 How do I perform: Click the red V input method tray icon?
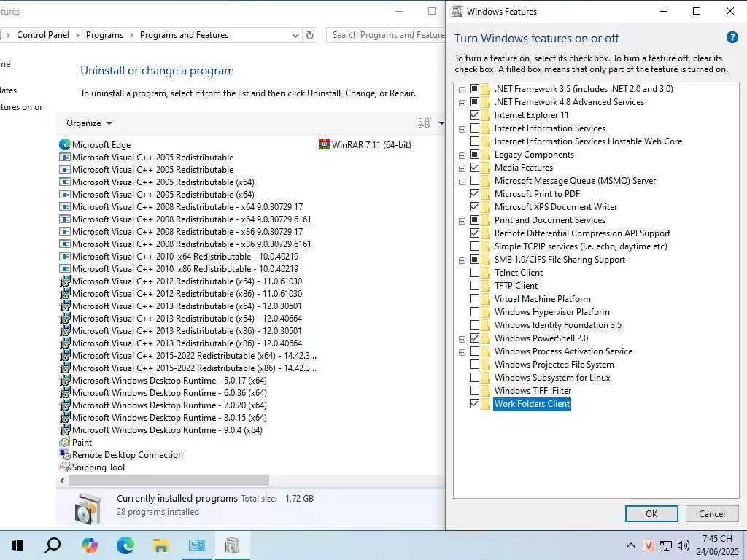[x=648, y=545]
